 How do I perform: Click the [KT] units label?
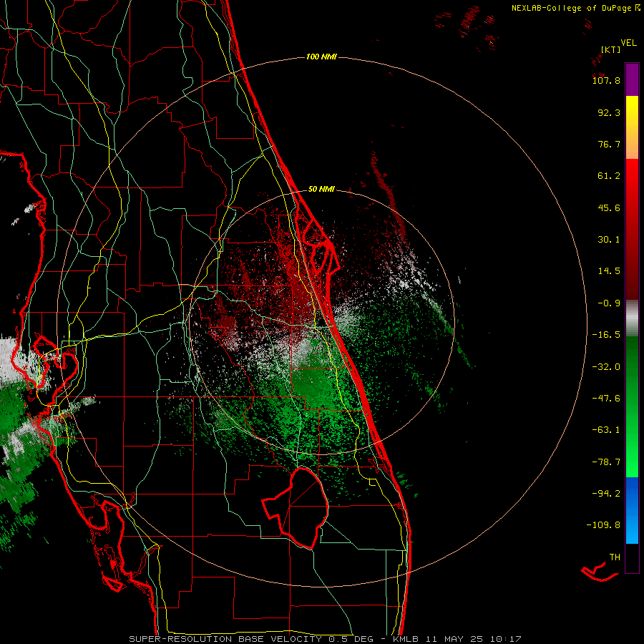610,49
